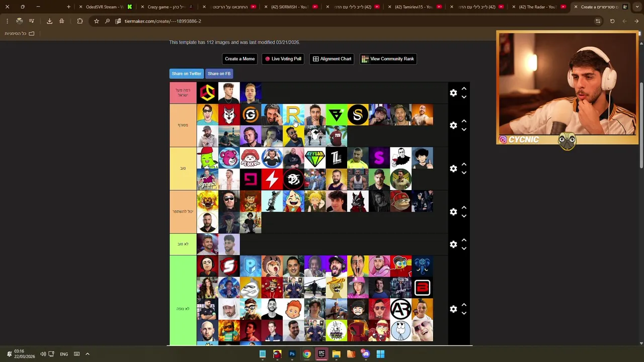Switch to the Tamirlevi15 YouTube tab

pos(414,7)
